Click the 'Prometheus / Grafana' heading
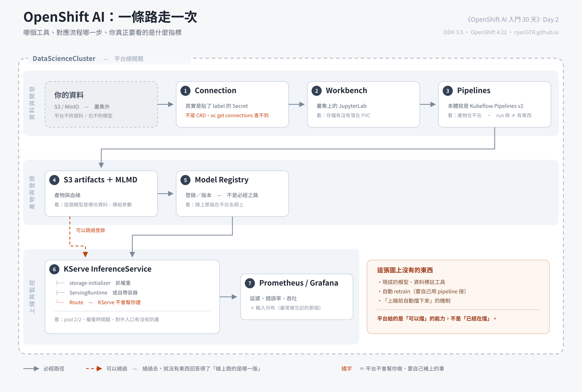This screenshot has width=582, height=392. click(299, 283)
